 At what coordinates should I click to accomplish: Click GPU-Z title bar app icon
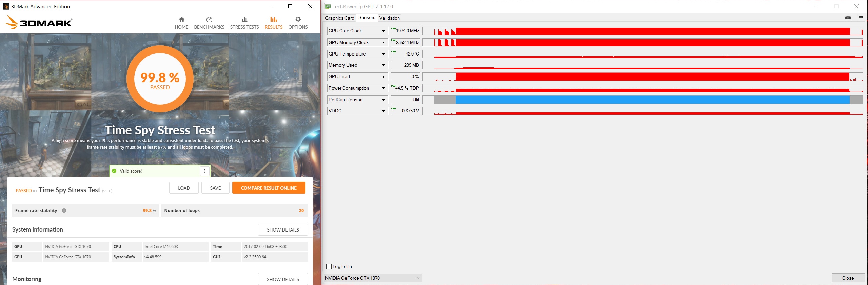(328, 6)
